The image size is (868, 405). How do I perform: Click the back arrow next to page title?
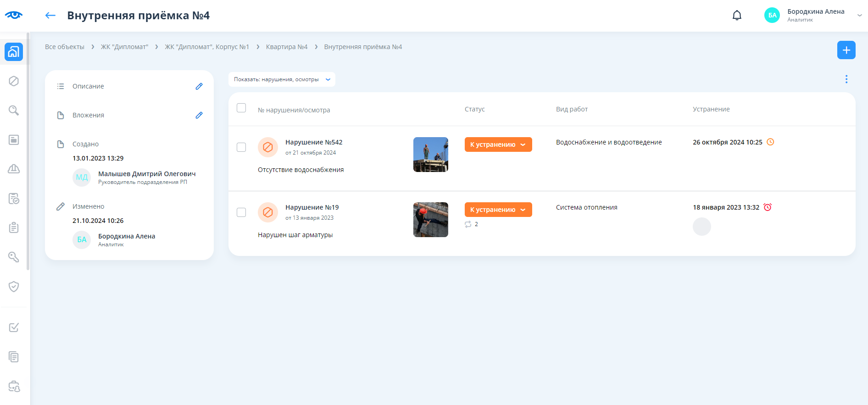(50, 16)
